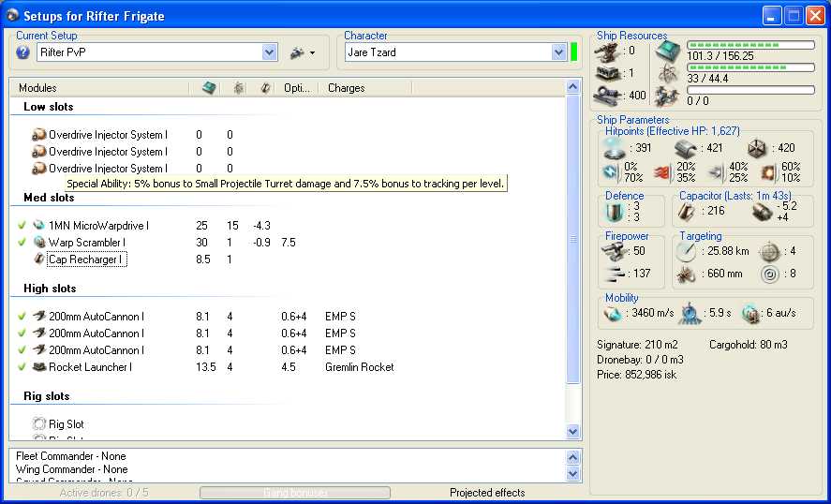Viewport: 831px width, 504px height.
Task: Click the CPU resource icon near 101.3 / 156.25
Action: point(667,52)
